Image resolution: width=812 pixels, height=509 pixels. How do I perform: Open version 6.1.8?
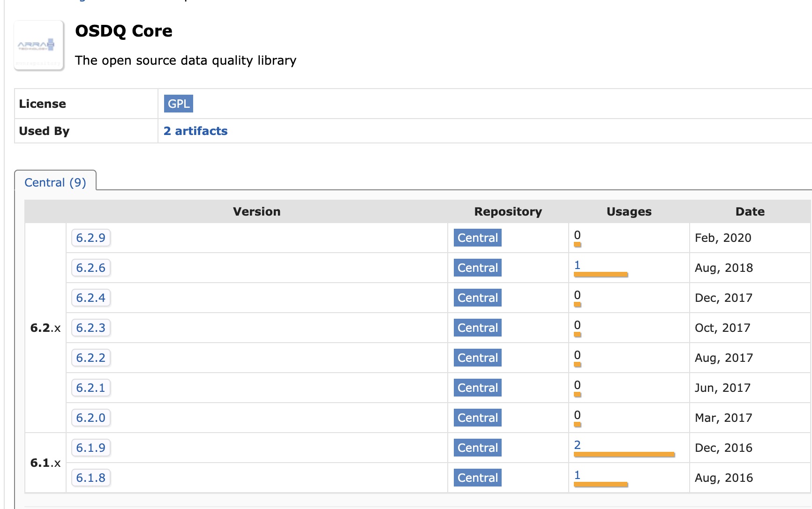tap(91, 478)
